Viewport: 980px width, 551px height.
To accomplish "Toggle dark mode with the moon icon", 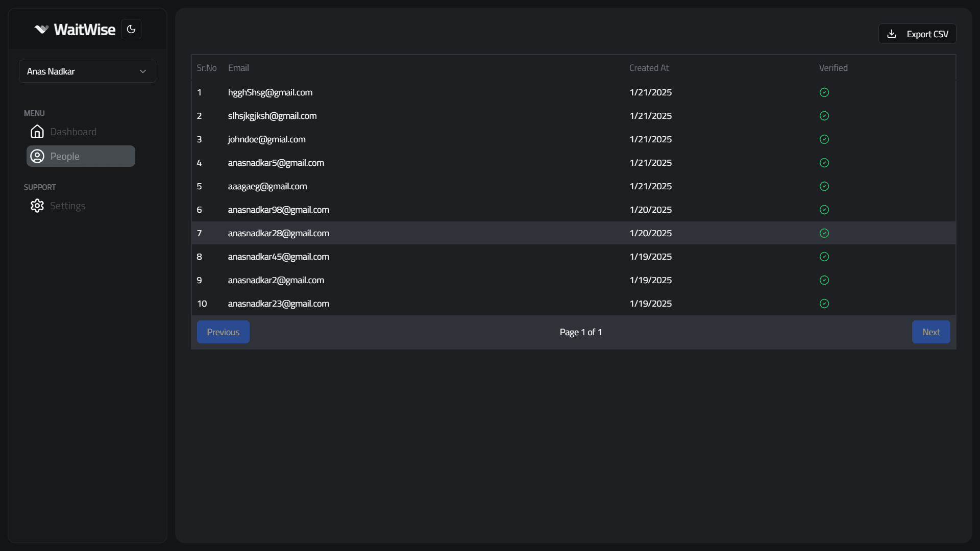I will 131,29.
